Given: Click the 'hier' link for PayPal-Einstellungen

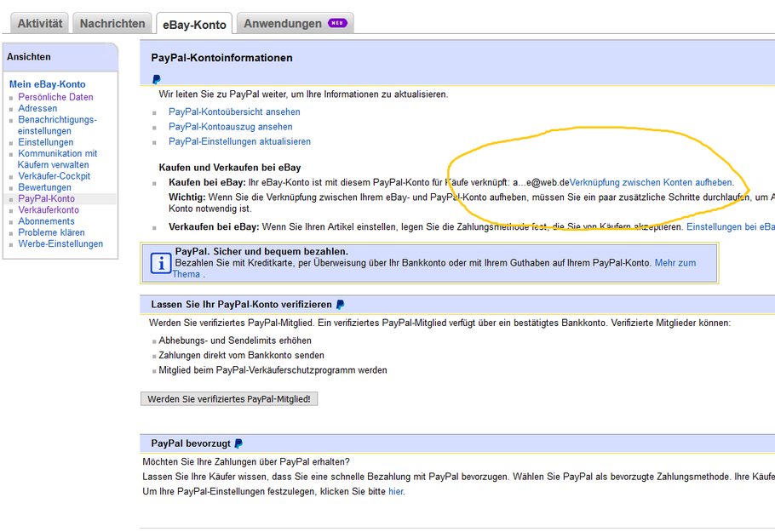Looking at the screenshot, I should [396, 491].
